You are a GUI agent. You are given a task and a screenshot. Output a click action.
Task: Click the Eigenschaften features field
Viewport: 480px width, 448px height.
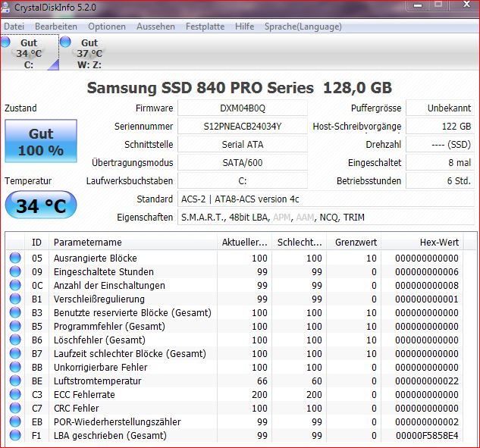pos(326,218)
